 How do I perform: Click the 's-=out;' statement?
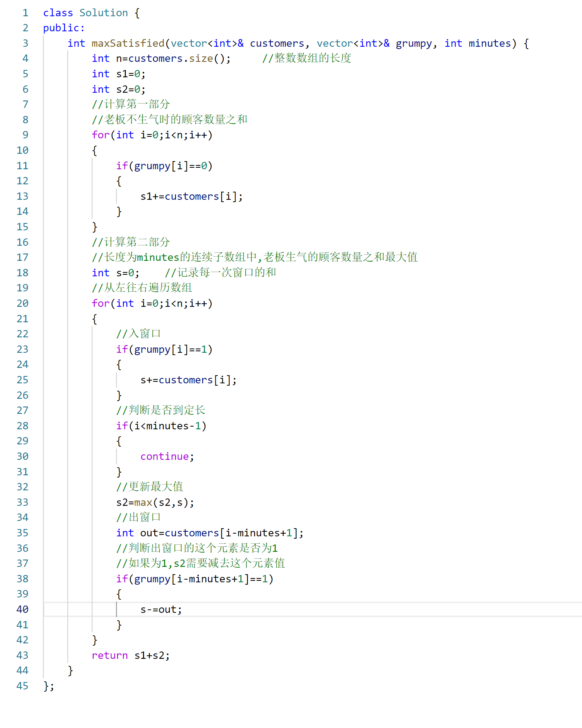pyautogui.click(x=161, y=609)
